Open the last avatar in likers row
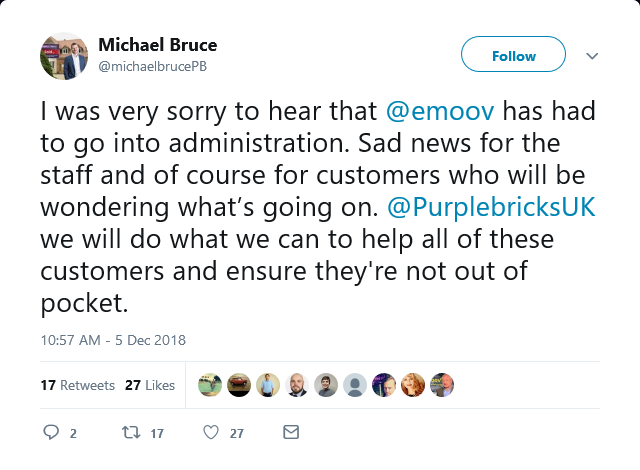 coord(442,385)
